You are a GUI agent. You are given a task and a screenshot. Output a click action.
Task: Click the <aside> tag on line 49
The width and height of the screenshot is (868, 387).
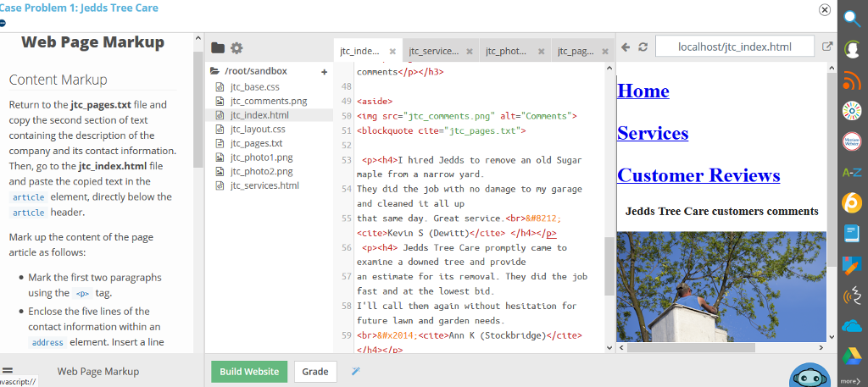click(375, 101)
